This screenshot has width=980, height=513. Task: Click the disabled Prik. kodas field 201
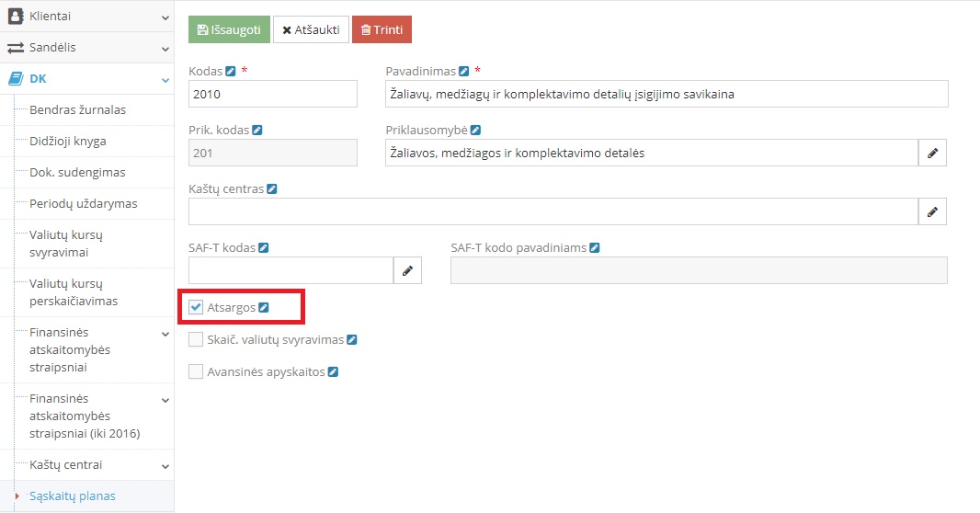[x=273, y=154]
